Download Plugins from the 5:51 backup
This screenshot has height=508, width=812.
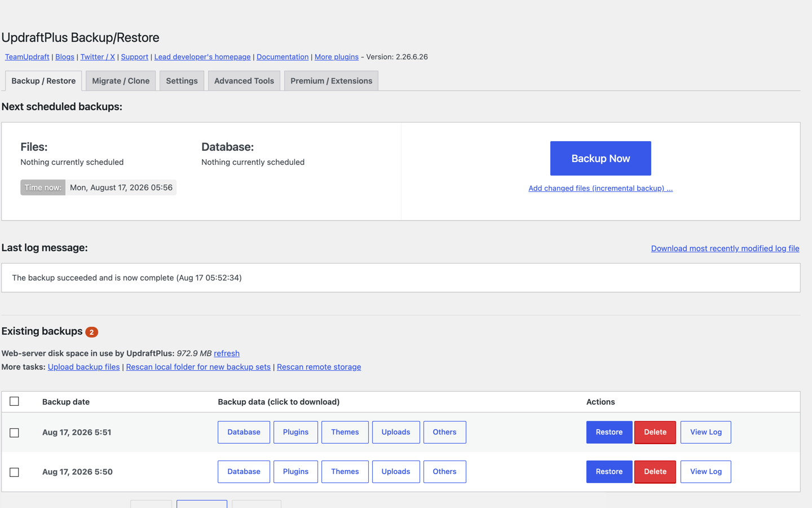295,432
